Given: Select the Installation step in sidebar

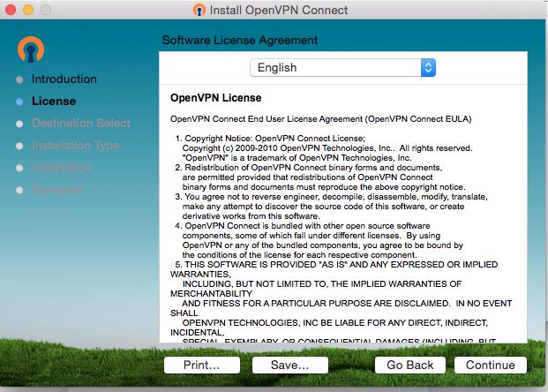Looking at the screenshot, I should [x=61, y=168].
